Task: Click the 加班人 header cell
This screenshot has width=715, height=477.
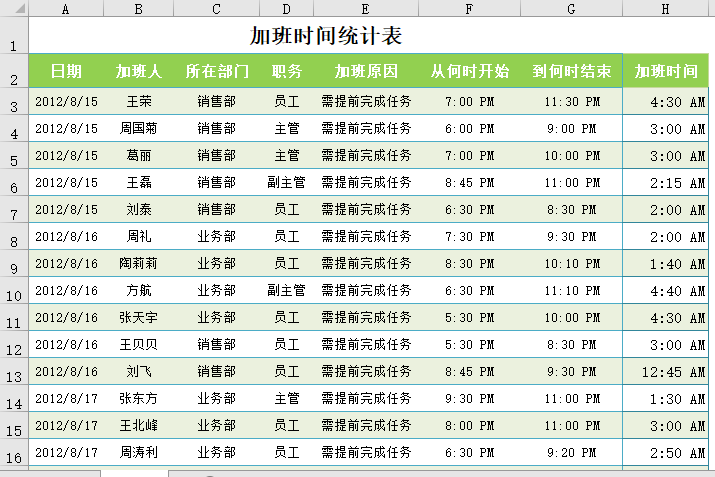Action: (139, 72)
